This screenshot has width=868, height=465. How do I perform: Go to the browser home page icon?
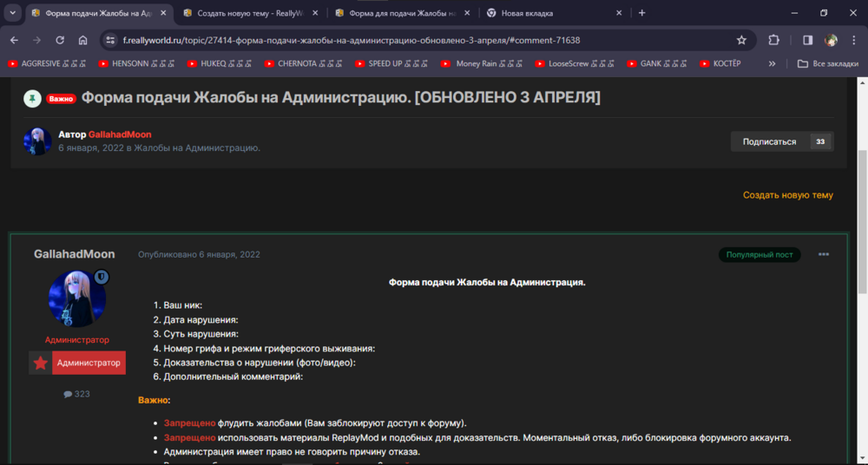(x=83, y=40)
